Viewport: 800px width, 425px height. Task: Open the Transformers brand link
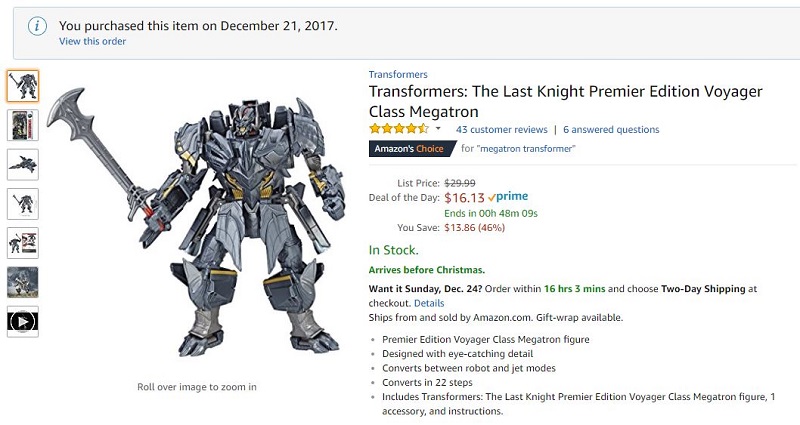(398, 74)
